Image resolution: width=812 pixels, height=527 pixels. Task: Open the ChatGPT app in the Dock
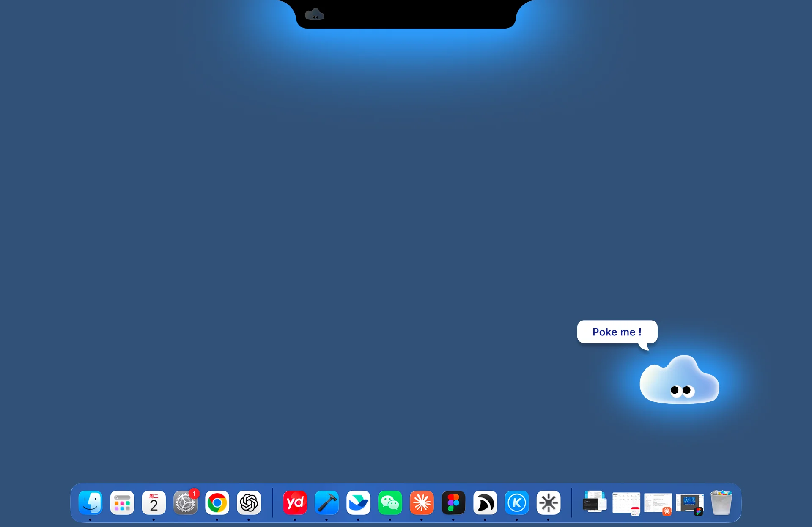pos(249,503)
